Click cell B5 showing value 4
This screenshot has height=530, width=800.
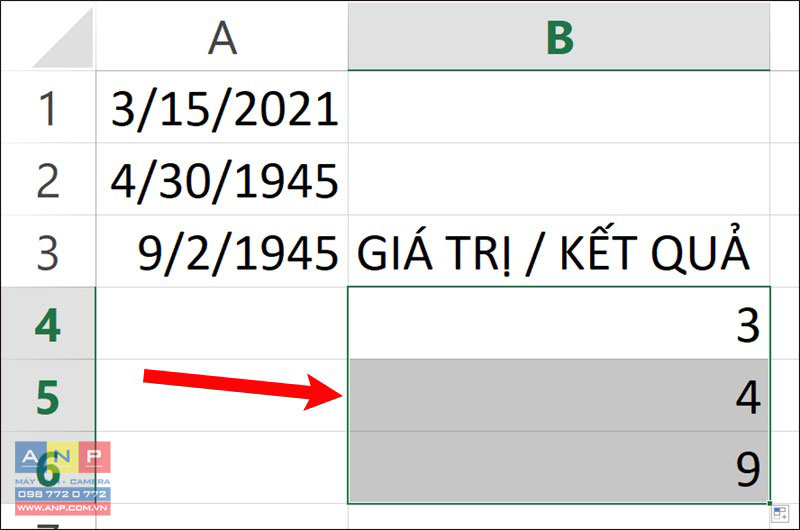(x=559, y=396)
